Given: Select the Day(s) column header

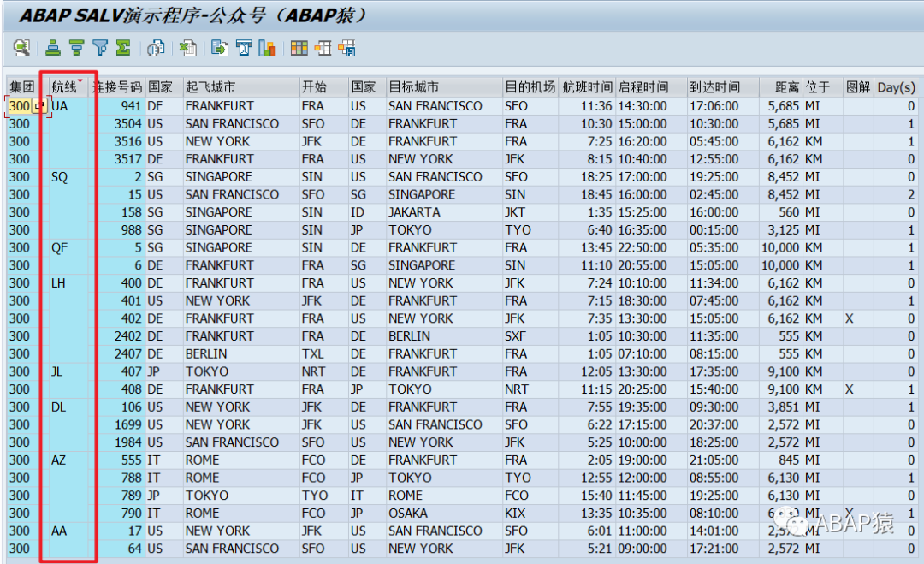Looking at the screenshot, I should tap(896, 87).
